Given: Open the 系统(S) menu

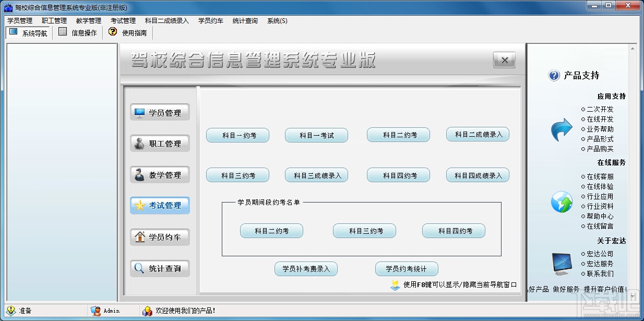Looking at the screenshot, I should pos(277,21).
